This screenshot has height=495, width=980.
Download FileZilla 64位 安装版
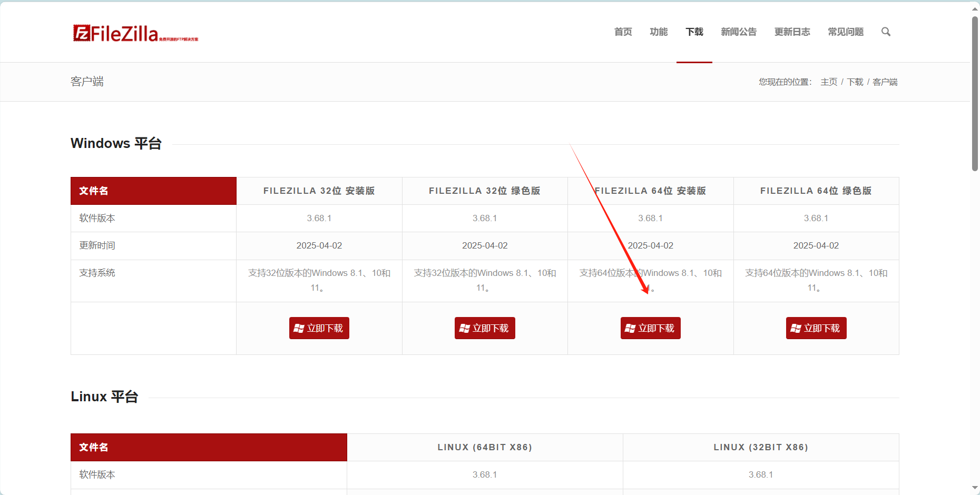click(651, 328)
